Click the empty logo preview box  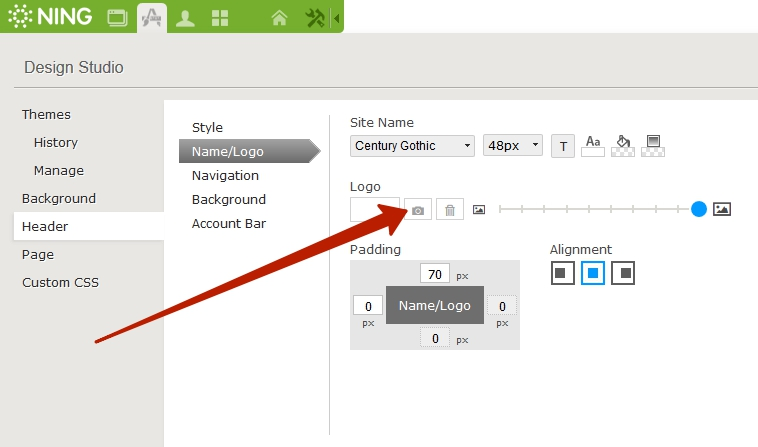pos(375,209)
